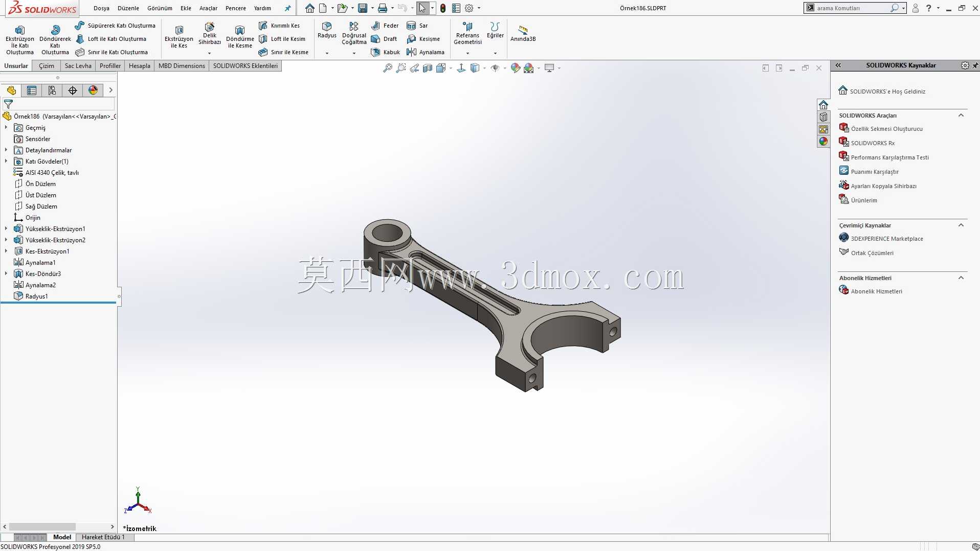This screenshot has width=980, height=551.
Task: Open Radyus dropdown arrow
Action: coord(327,53)
